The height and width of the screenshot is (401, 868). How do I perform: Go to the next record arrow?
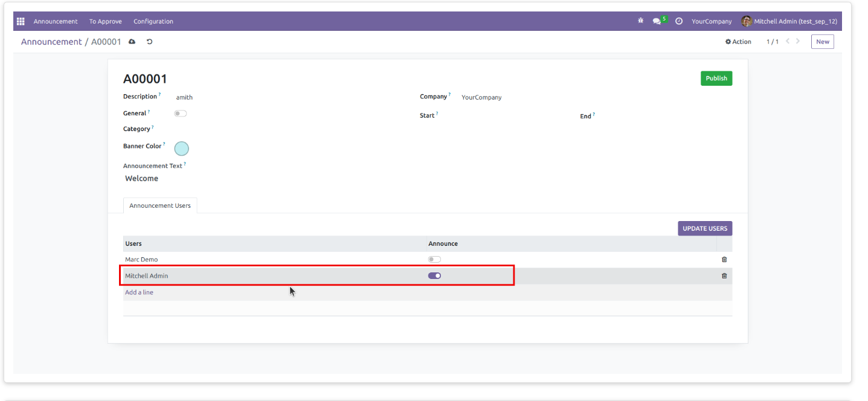[798, 42]
